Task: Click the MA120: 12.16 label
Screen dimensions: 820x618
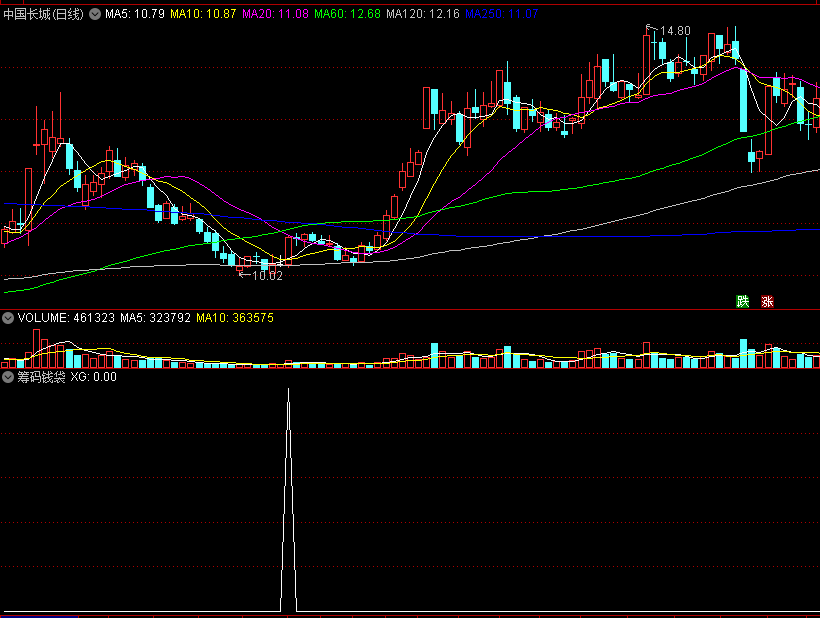Action: (x=423, y=14)
